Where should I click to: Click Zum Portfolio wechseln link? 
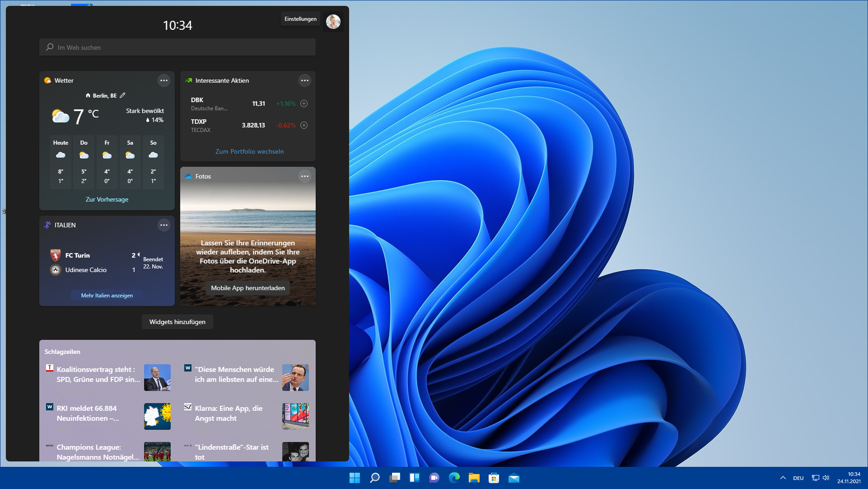(249, 151)
